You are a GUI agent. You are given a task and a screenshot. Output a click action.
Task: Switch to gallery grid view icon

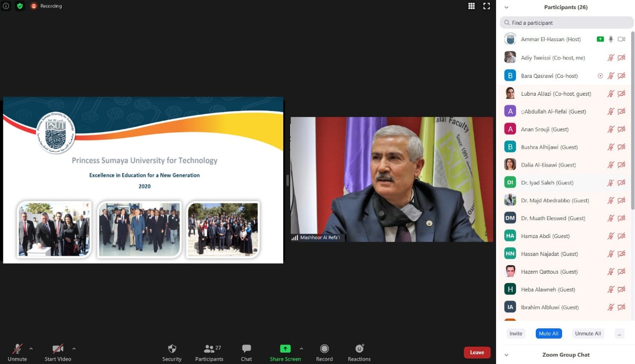click(x=471, y=6)
